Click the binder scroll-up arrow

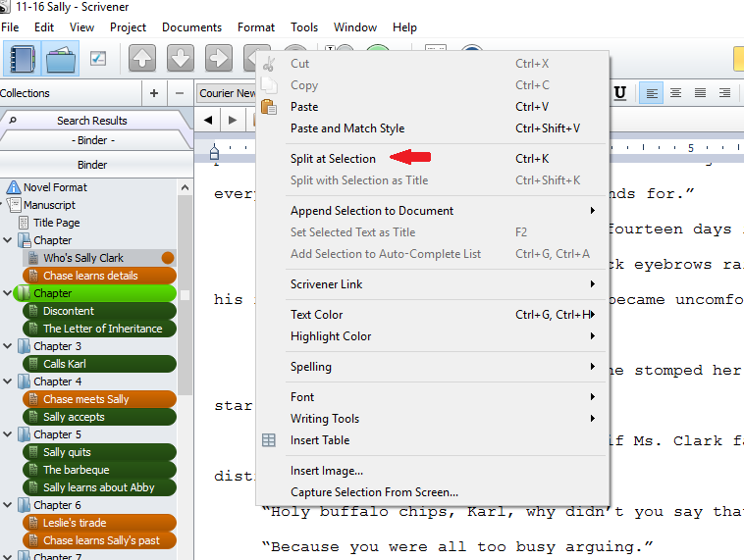pos(186,187)
